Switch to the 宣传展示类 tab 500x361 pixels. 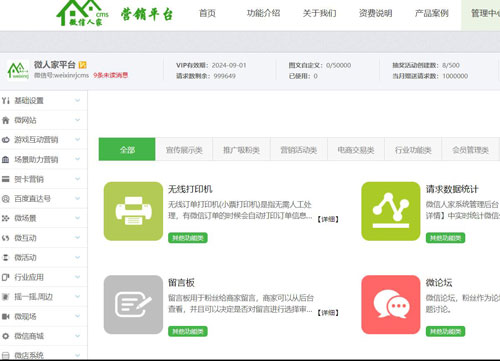[x=184, y=150]
